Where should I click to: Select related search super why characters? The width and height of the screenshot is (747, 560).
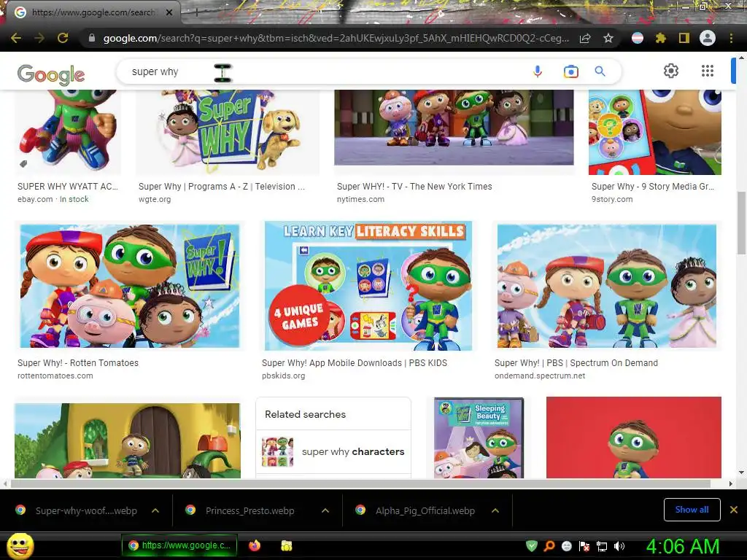333,451
